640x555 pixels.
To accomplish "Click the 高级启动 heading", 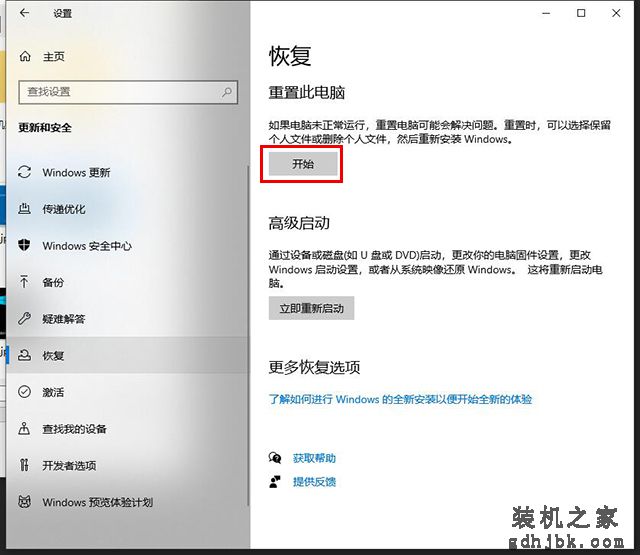I will (299, 223).
